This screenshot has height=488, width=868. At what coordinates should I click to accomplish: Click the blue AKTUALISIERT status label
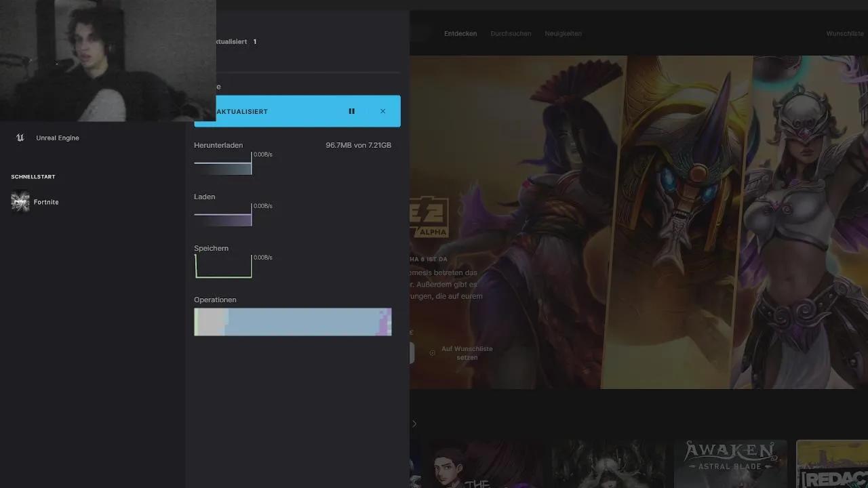pos(241,111)
